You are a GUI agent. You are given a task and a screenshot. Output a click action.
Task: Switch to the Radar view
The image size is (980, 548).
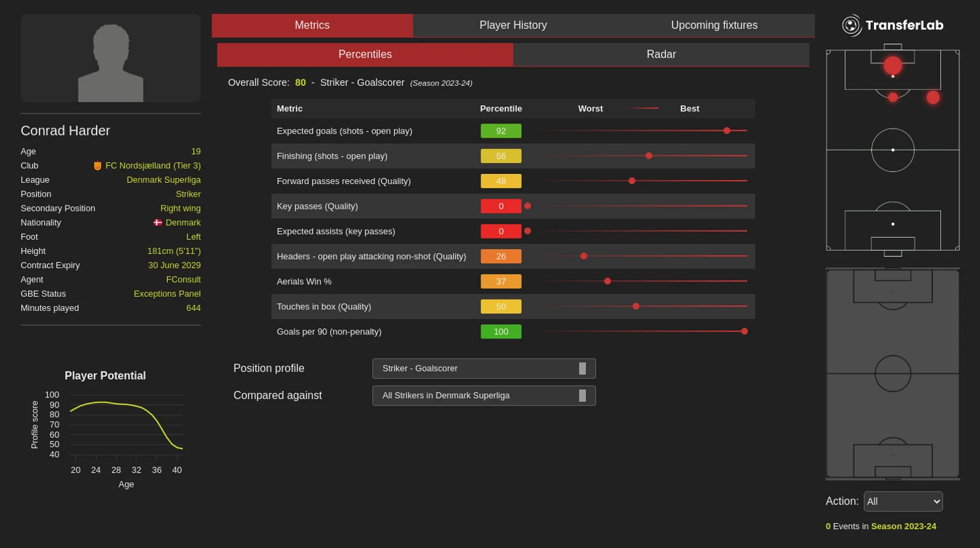coord(660,54)
